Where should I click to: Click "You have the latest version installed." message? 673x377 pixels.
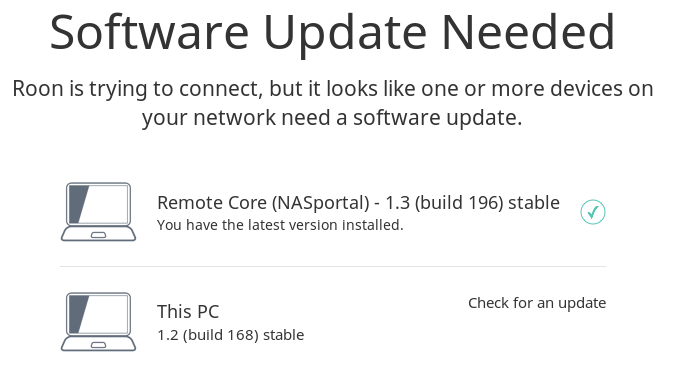point(280,225)
